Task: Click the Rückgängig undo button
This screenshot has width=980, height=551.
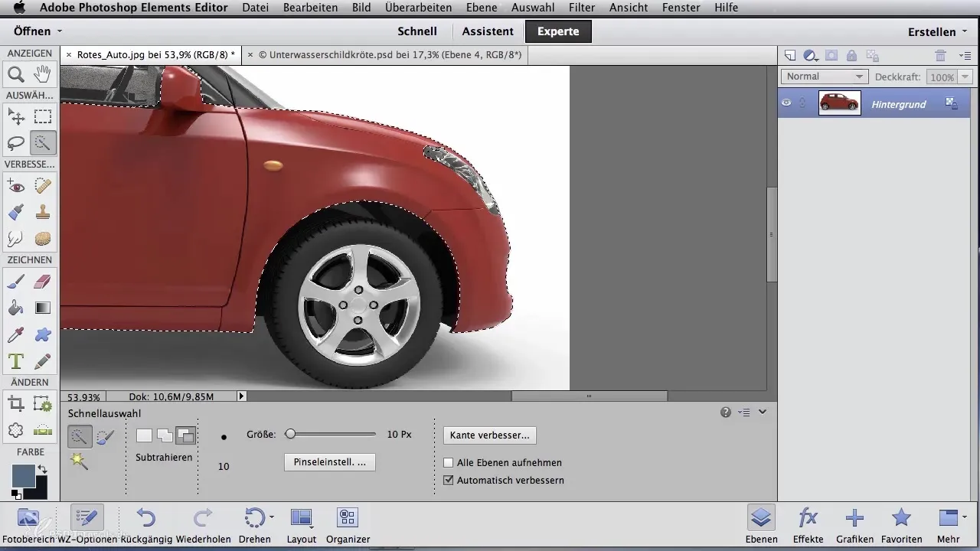Action: [146, 525]
